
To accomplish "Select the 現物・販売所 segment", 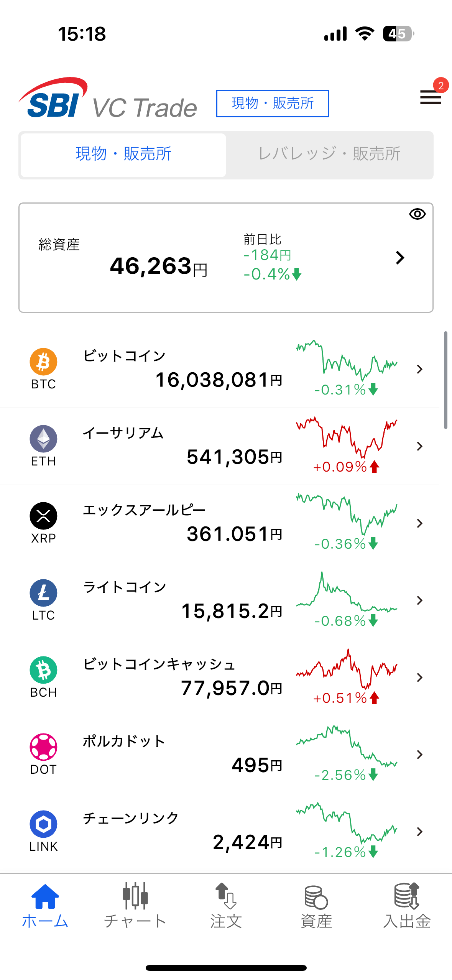I will pyautogui.click(x=123, y=154).
